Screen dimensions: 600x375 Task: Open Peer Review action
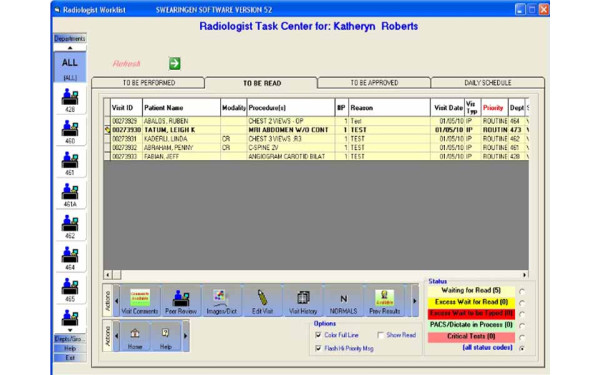(x=181, y=301)
